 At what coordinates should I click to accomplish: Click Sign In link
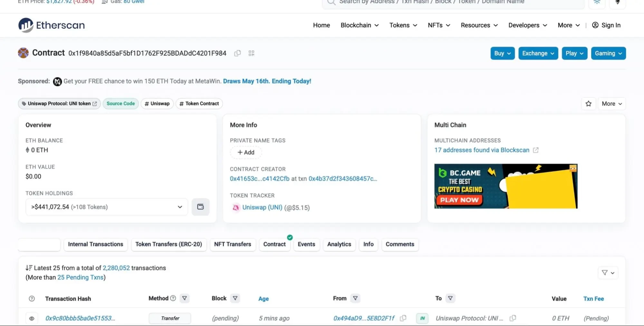point(611,25)
